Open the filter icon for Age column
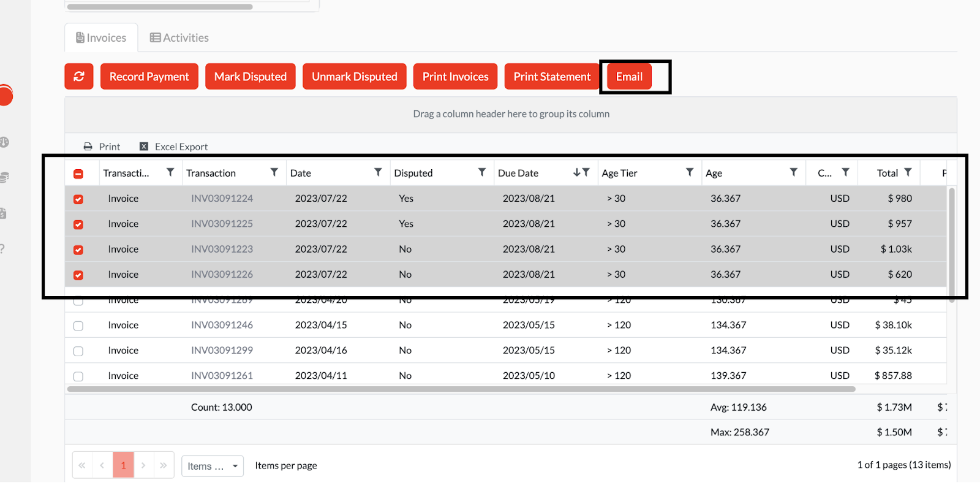 tap(794, 172)
